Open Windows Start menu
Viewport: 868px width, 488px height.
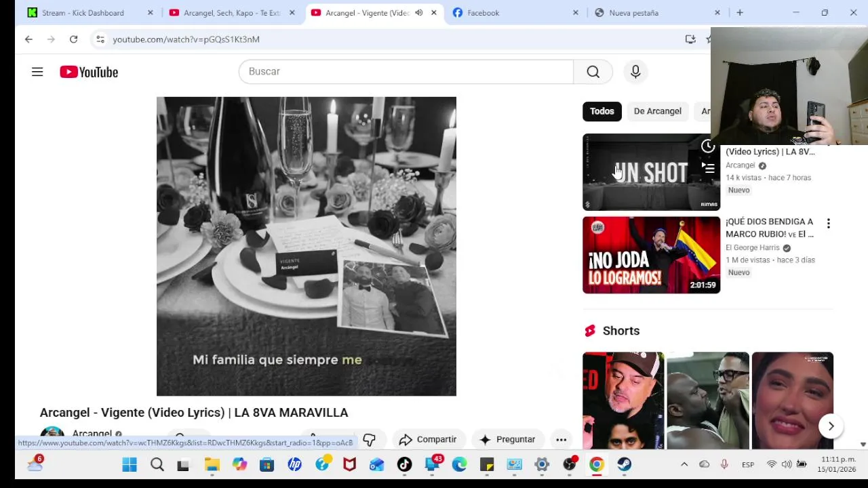coord(130,464)
